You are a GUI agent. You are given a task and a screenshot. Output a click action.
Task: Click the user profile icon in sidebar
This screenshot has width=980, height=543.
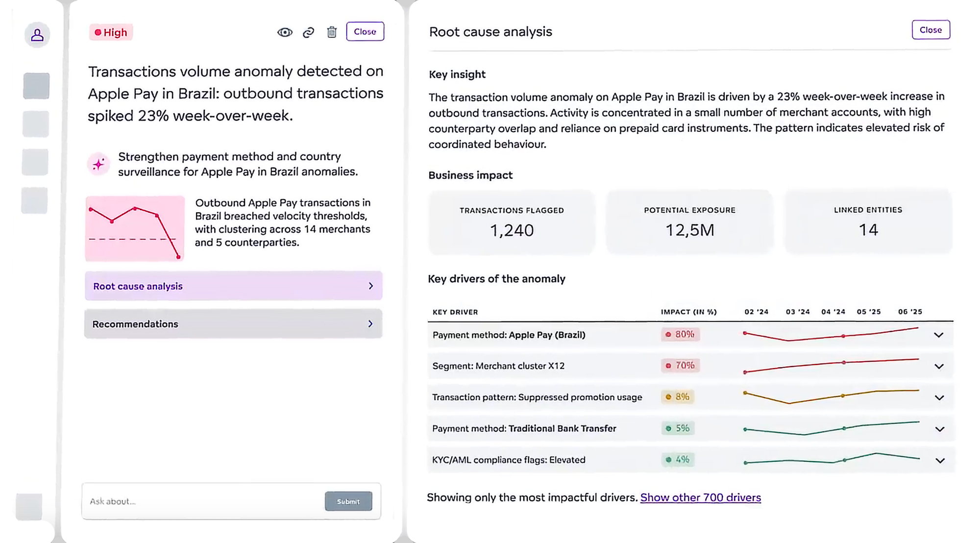tap(36, 35)
